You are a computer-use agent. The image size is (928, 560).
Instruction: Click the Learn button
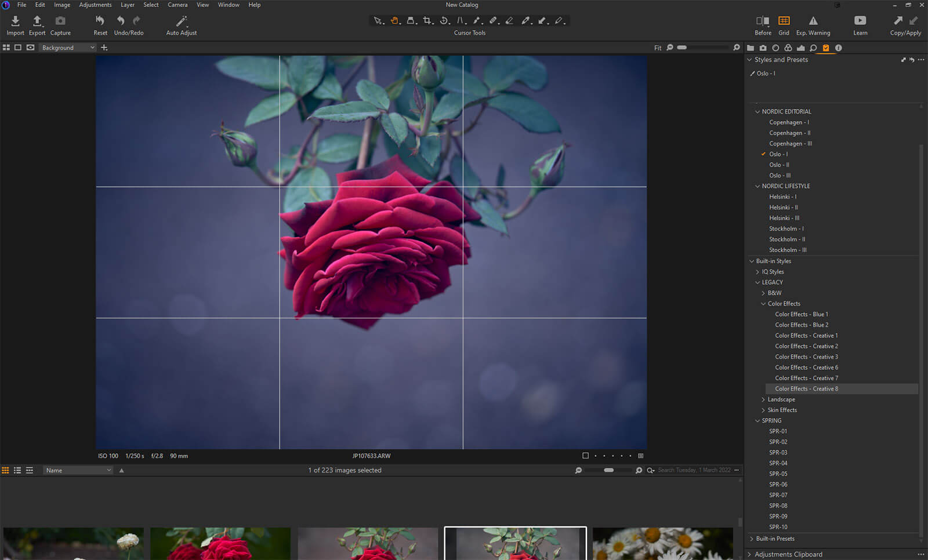(x=860, y=21)
